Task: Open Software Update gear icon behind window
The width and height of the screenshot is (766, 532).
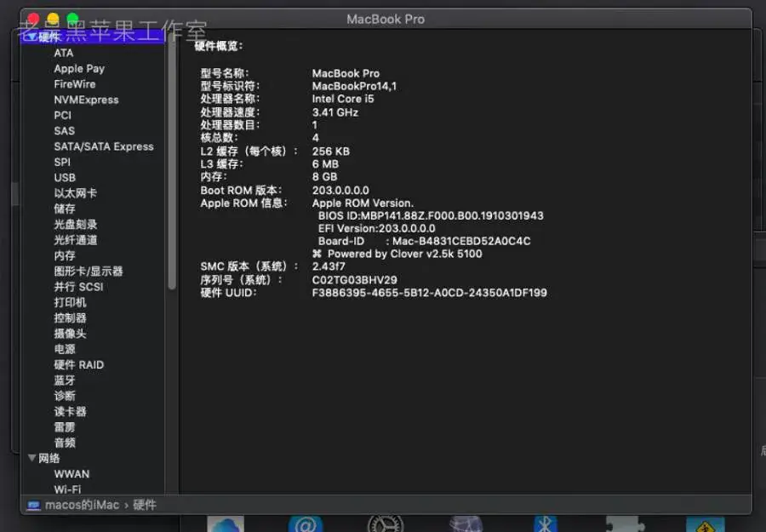Action: coord(385,523)
